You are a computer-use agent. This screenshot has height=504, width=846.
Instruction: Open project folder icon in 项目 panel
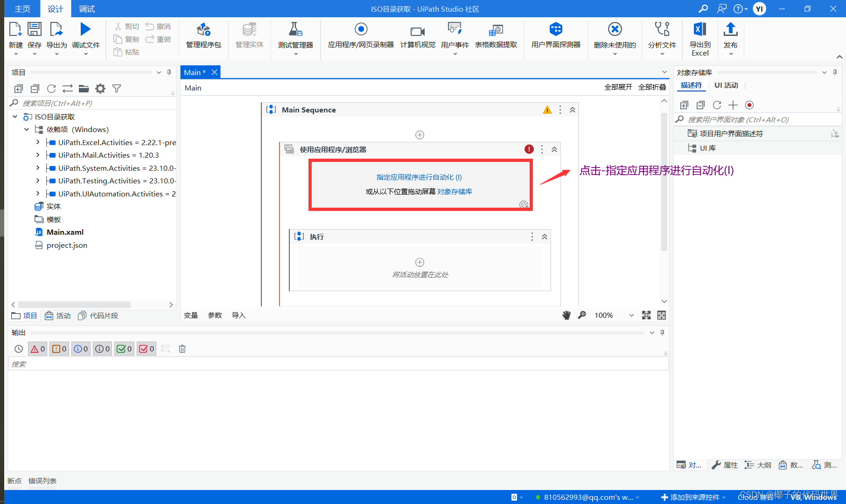click(84, 89)
